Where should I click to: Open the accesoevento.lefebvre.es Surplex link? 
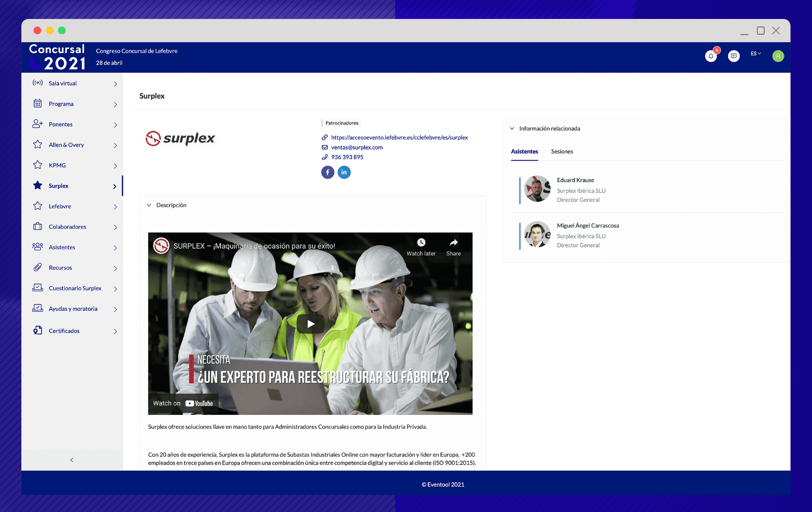(x=399, y=137)
